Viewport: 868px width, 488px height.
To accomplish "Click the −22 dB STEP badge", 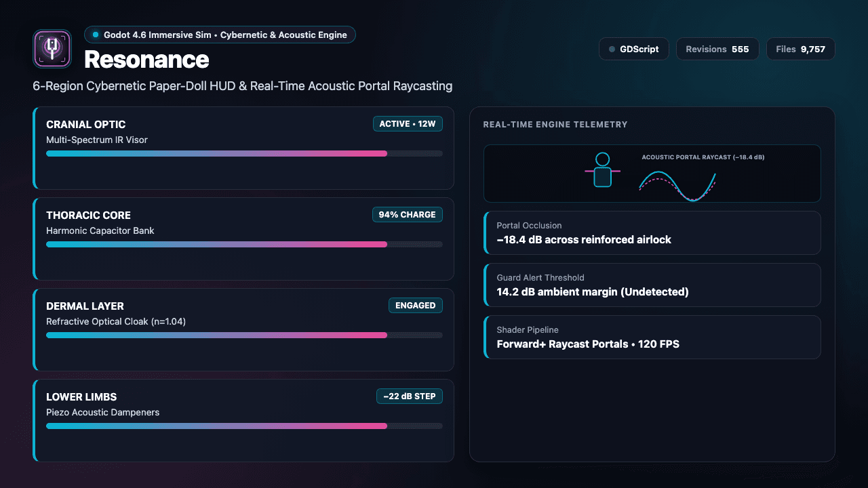I will 410,396.
